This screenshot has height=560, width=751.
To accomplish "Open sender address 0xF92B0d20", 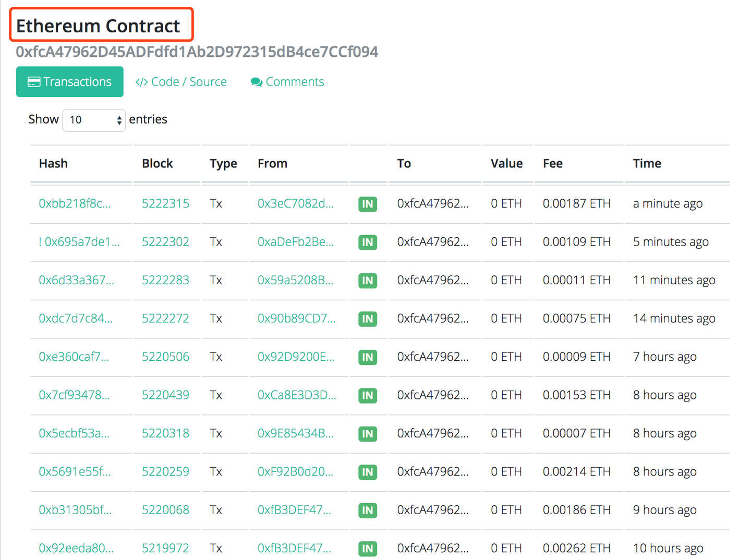I will 296,472.
